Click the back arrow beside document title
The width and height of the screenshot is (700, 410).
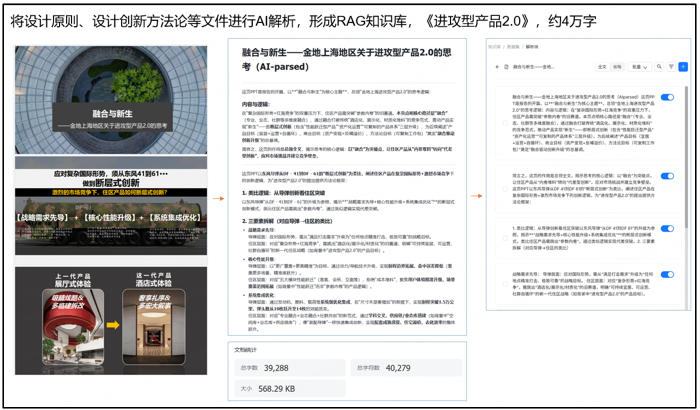pyautogui.click(x=498, y=67)
